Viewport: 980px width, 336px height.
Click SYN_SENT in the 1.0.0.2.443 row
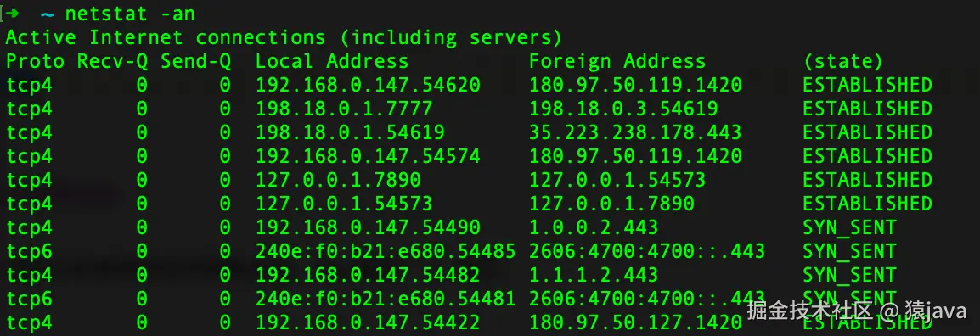tap(849, 227)
